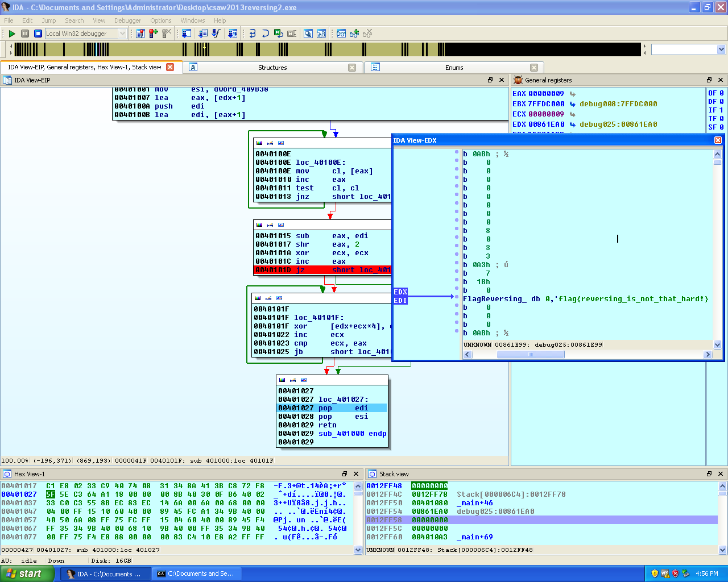Open the navigator address dropdown
Screen dimensions: 728x582
[721, 50]
